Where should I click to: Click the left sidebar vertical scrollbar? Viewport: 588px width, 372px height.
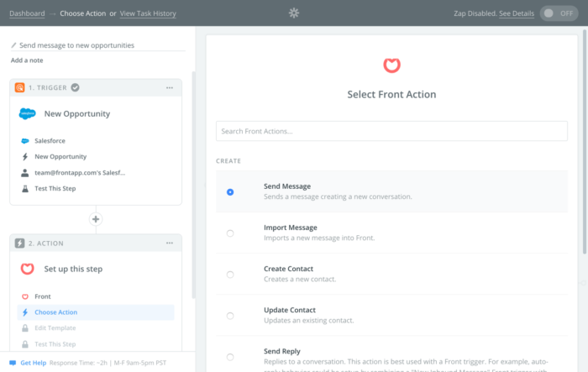tap(193, 185)
